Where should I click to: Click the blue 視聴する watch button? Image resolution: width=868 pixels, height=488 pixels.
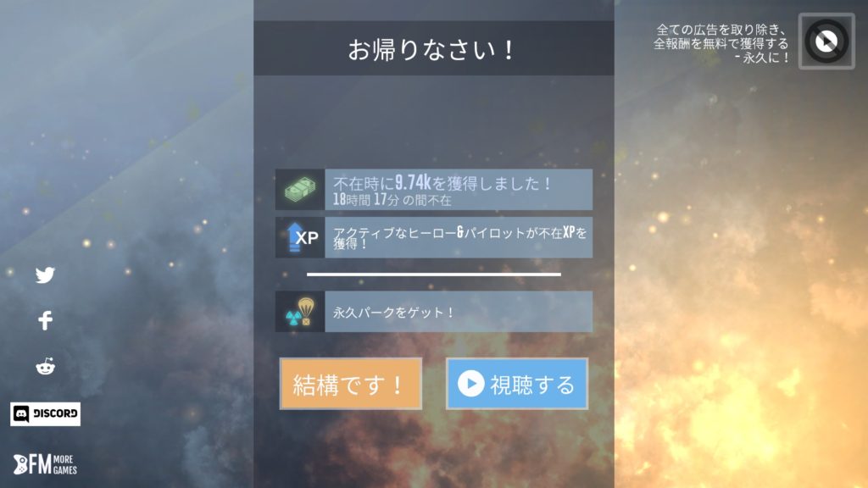[517, 384]
